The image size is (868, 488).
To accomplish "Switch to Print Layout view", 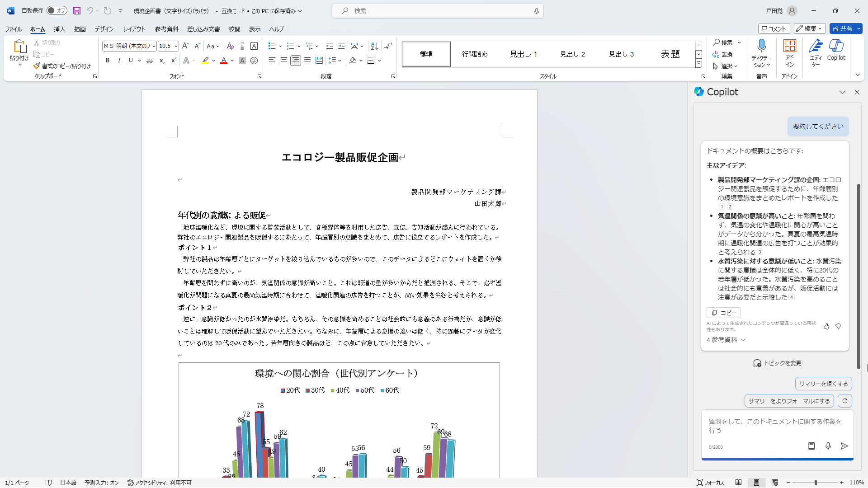I will click(x=756, y=483).
